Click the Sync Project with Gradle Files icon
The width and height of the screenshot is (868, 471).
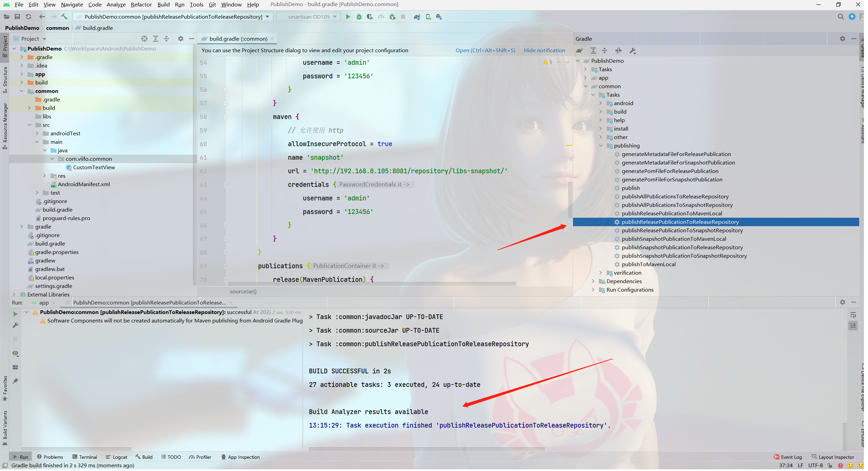417,17
